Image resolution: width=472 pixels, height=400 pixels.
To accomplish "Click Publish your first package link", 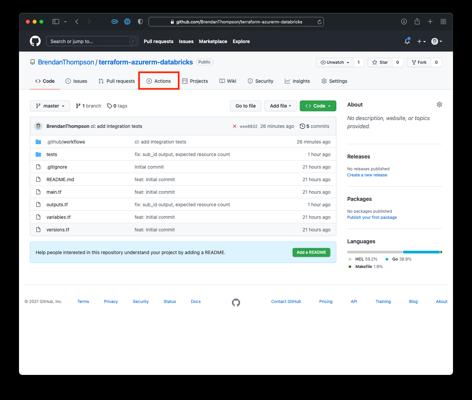I will (372, 217).
